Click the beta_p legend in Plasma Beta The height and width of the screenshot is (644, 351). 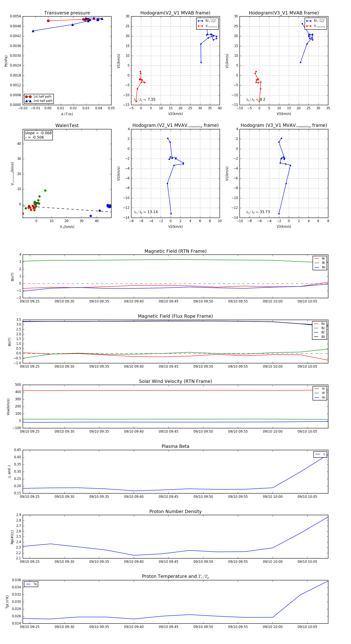pyautogui.click(x=320, y=454)
